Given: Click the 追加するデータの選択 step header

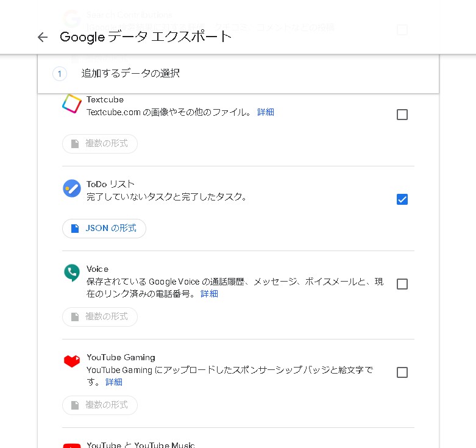Looking at the screenshot, I should (x=130, y=74).
